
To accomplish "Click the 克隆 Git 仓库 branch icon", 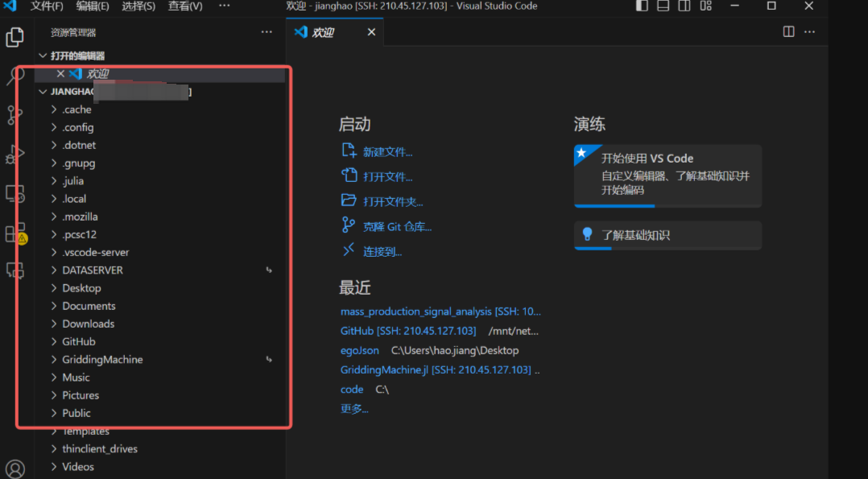I will (348, 225).
